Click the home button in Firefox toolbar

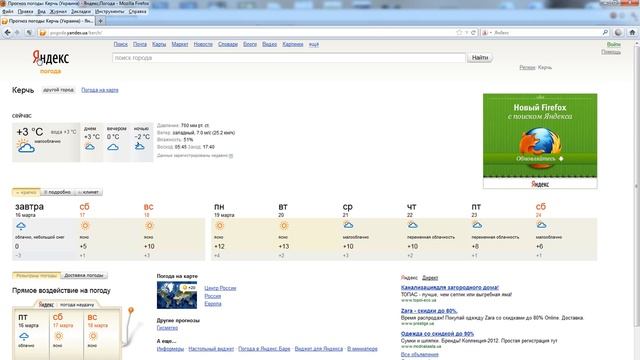click(632, 32)
